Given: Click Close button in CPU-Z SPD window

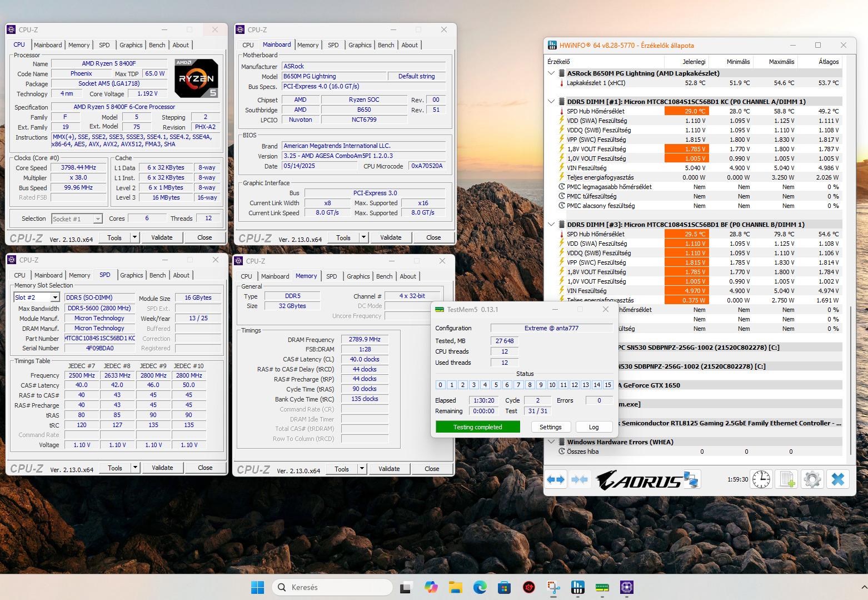Looking at the screenshot, I should (205, 468).
